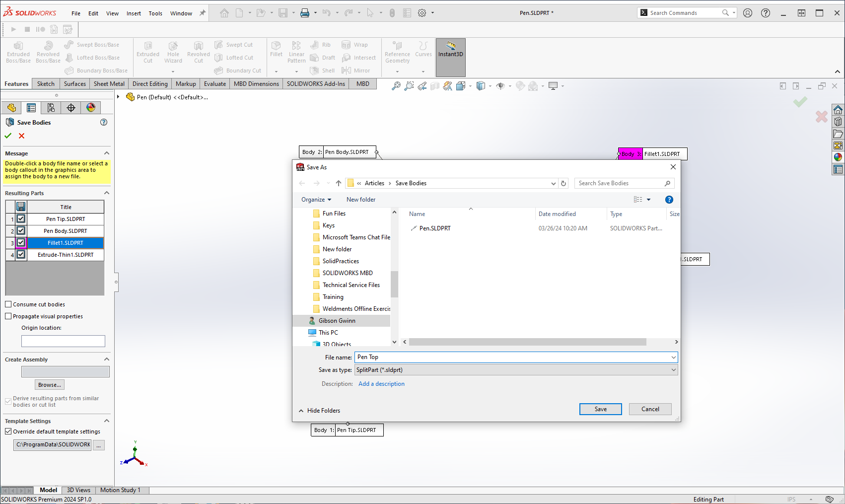Click the Search Save Bodies field
Image resolution: width=845 pixels, height=504 pixels.
[x=624, y=183]
